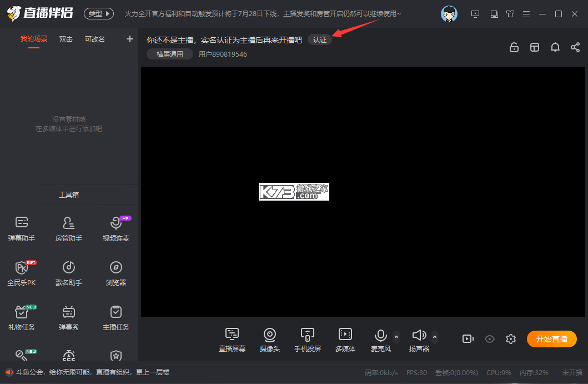Launch 视频连麦 with PK badge
Viewport: 588px width, 384px height.
116,228
